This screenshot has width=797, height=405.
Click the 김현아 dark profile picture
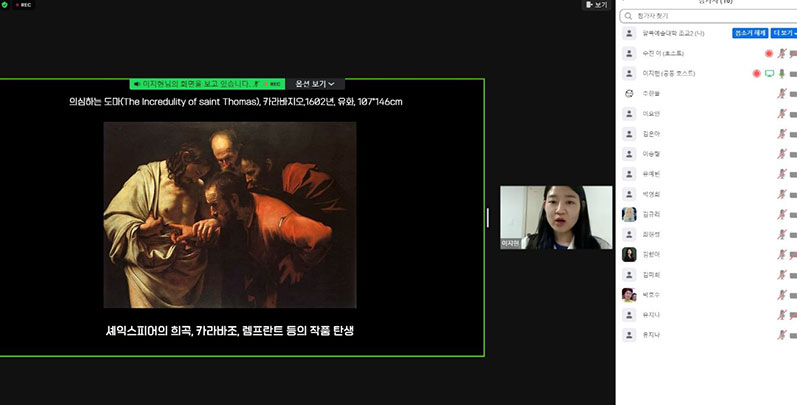(629, 255)
